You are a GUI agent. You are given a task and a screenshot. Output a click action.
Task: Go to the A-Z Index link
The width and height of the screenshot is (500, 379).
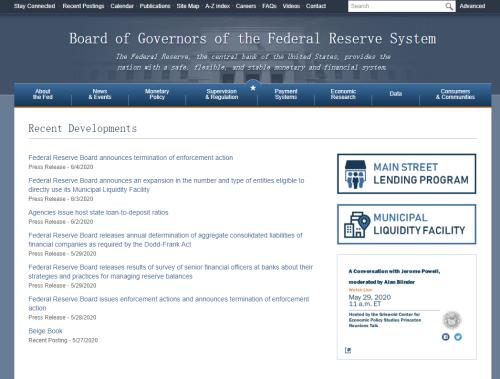coord(217,6)
